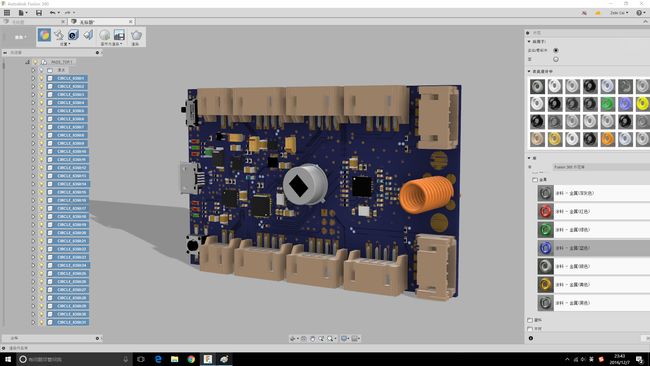Viewport: 650px width, 366px height.
Task: Open the job status icon in the top bar
Action: tap(597, 13)
